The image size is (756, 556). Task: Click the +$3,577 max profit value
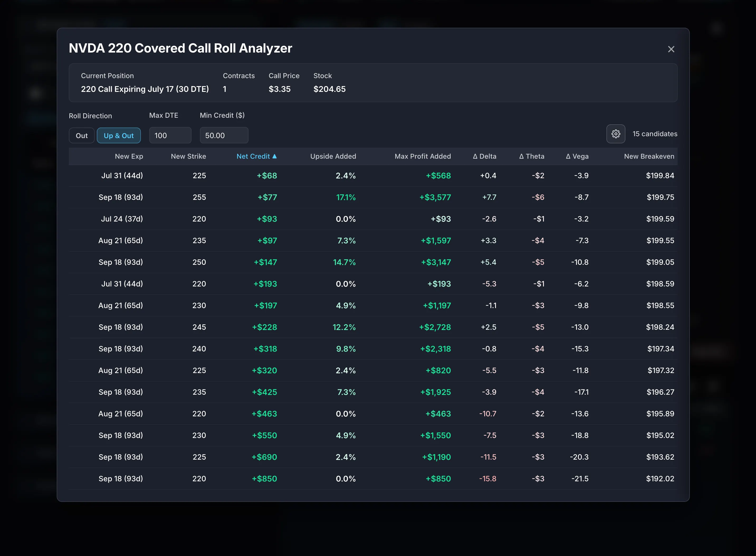click(435, 197)
